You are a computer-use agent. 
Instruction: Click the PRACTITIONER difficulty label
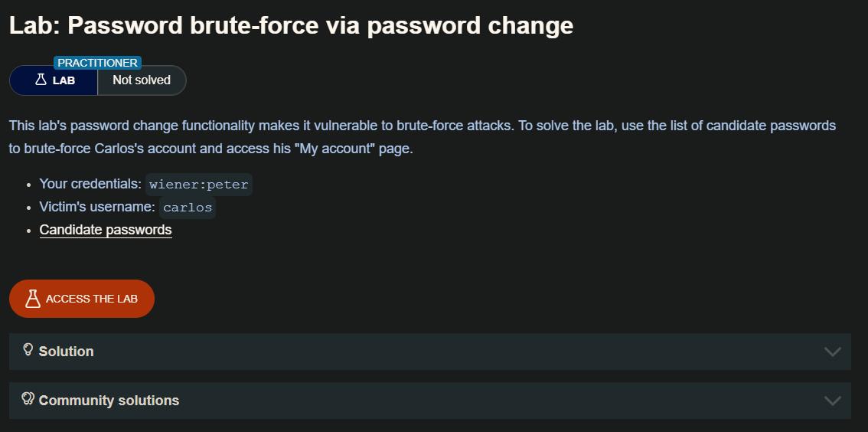point(98,63)
